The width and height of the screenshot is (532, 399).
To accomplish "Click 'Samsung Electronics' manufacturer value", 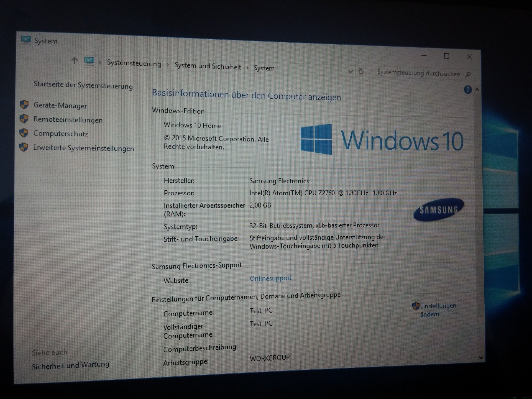I will click(279, 181).
